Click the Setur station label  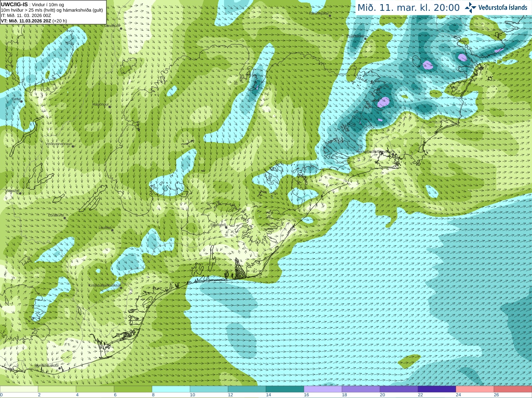[16, 99]
